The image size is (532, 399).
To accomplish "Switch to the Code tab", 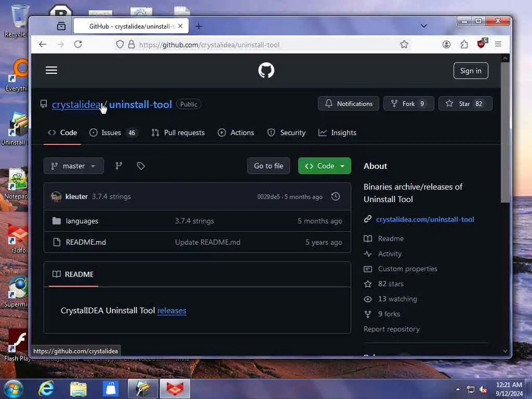I will [x=62, y=132].
